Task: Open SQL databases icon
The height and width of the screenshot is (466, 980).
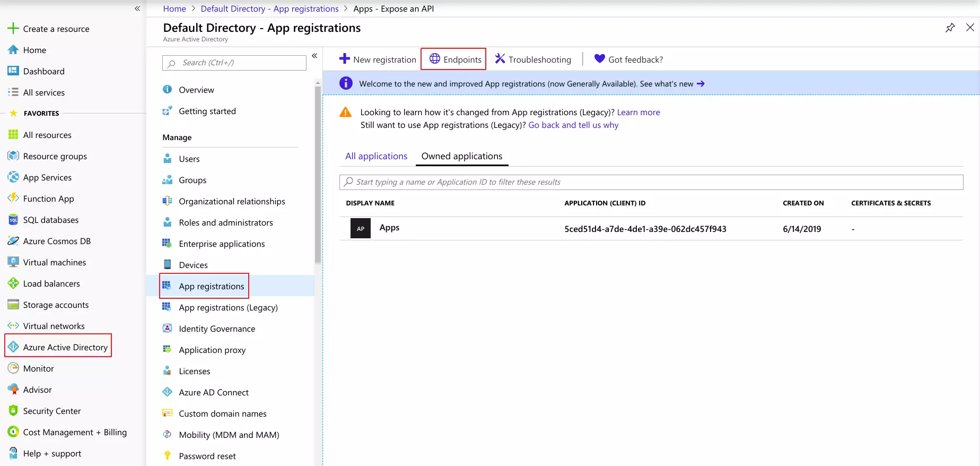Action: pyautogui.click(x=13, y=220)
